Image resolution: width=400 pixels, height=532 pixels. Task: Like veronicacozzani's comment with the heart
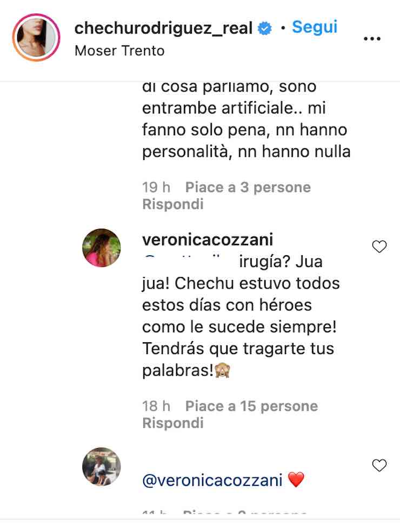[x=379, y=247]
